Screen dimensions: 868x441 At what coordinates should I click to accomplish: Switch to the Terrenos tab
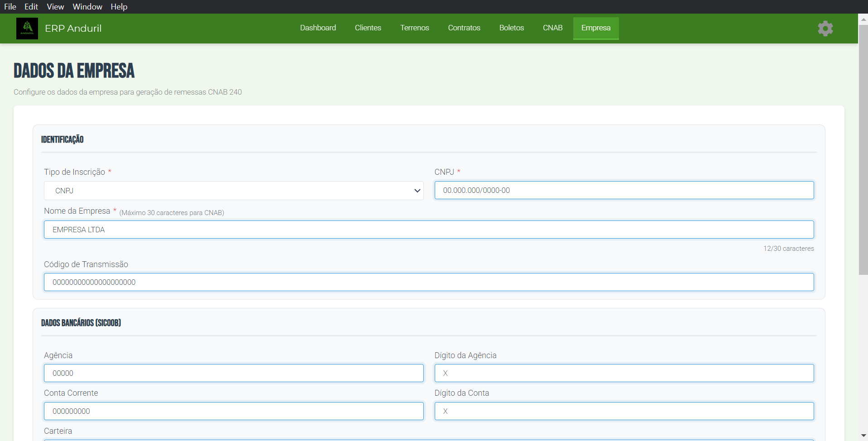click(414, 28)
